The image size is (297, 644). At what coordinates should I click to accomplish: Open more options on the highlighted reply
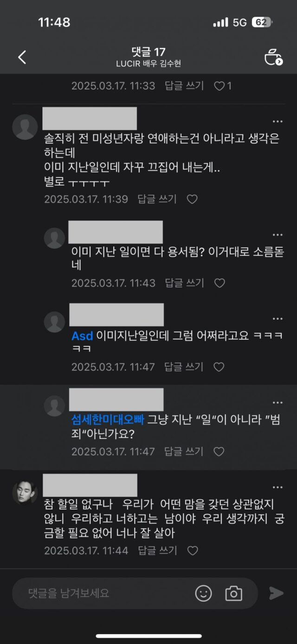tap(278, 403)
